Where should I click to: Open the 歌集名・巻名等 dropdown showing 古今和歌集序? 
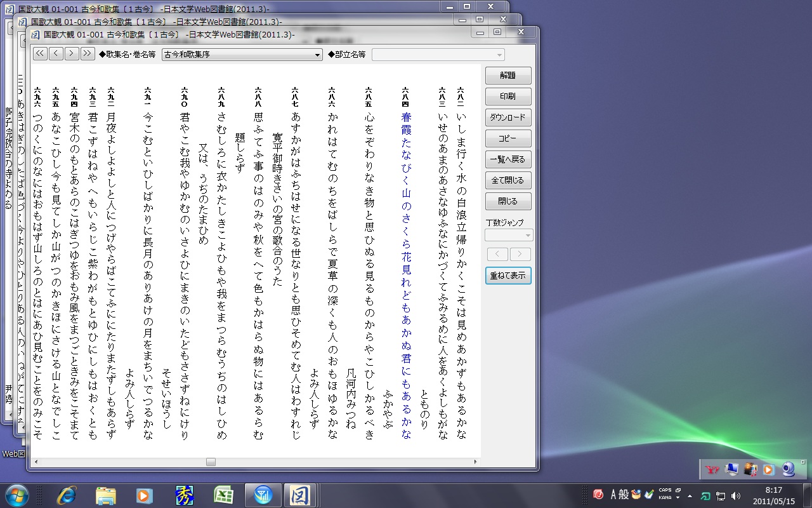pos(242,55)
